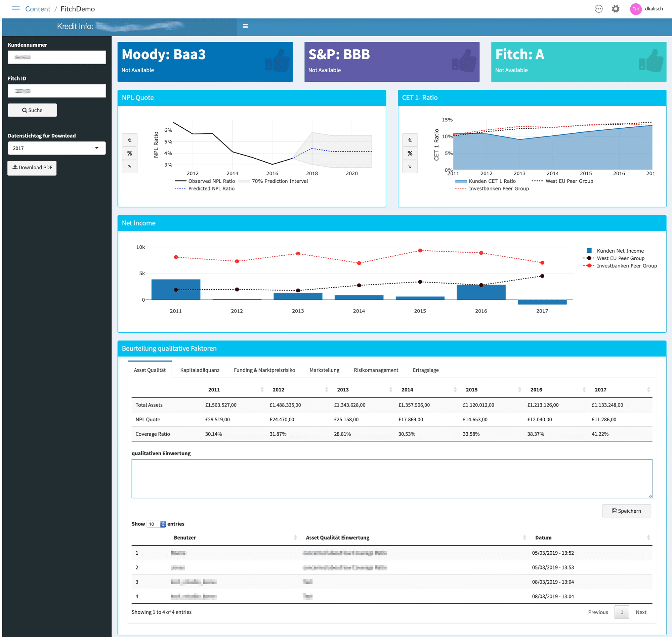The height and width of the screenshot is (637, 672).
Task: Toggle Investbanken Peer Group in CET chart legend
Action: pos(492,189)
